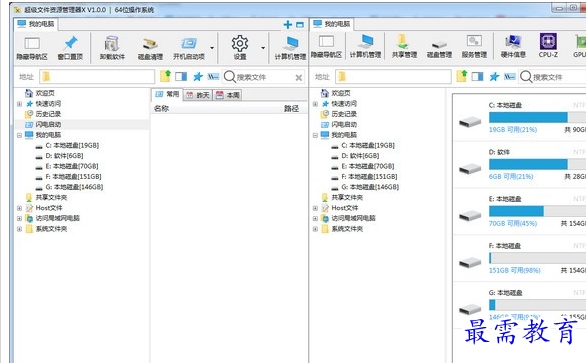Expand 访问局域网电脑 in left tree
586x363 pixels.
coord(19,219)
